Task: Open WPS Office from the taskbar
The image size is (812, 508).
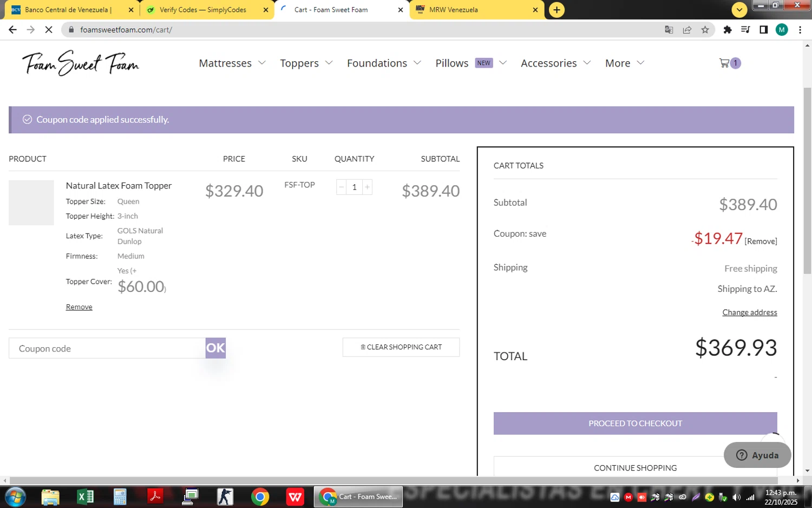Action: click(295, 497)
